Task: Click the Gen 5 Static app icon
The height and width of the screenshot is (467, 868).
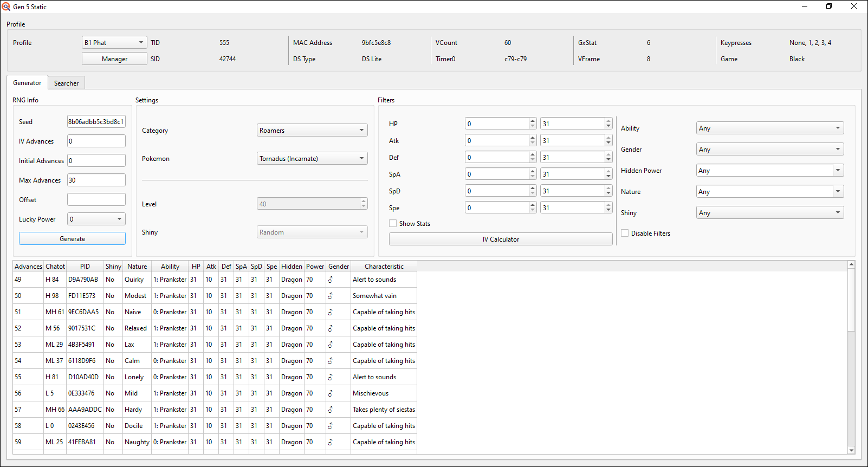Action: pyautogui.click(x=6, y=7)
